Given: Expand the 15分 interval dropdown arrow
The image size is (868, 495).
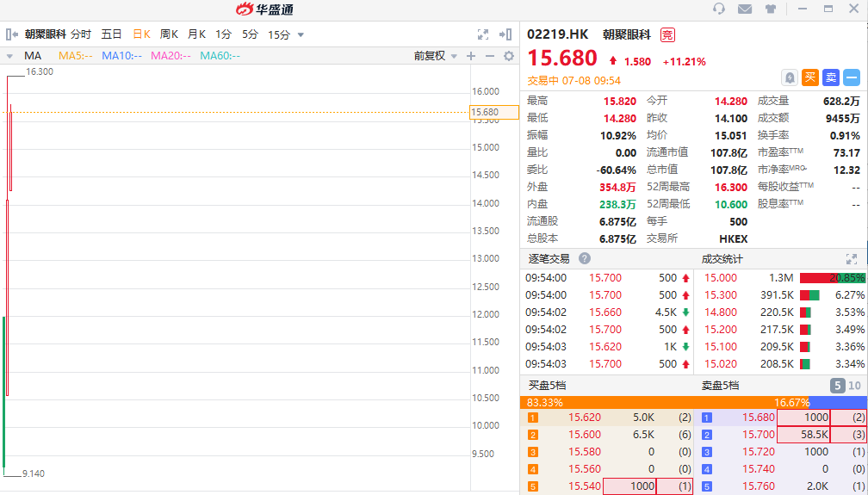Looking at the screenshot, I should point(301,35).
